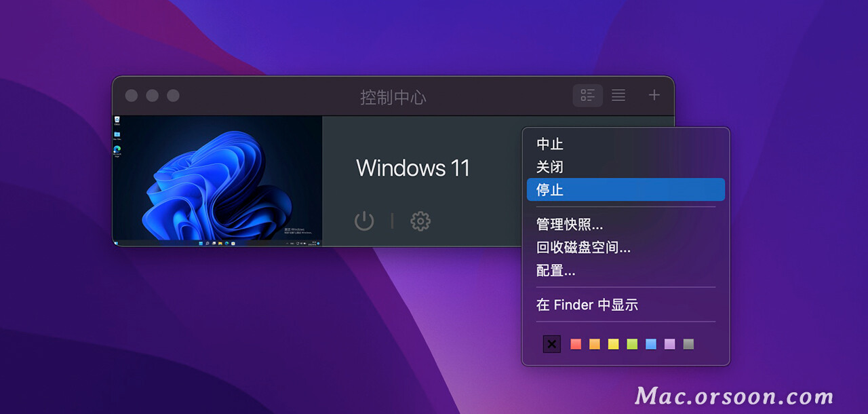Pick the green color tag
Screen dimensions: 868x414
(x=632, y=344)
